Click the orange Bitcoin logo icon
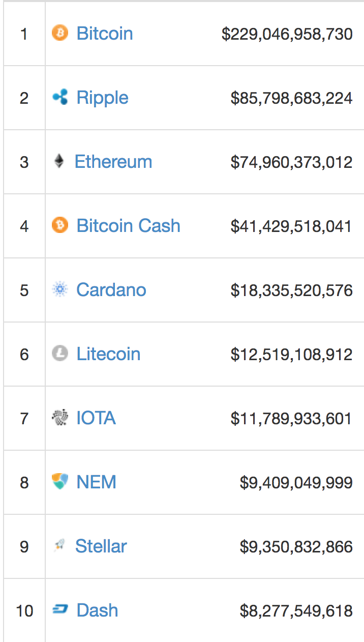The image size is (364, 642). pos(60,34)
